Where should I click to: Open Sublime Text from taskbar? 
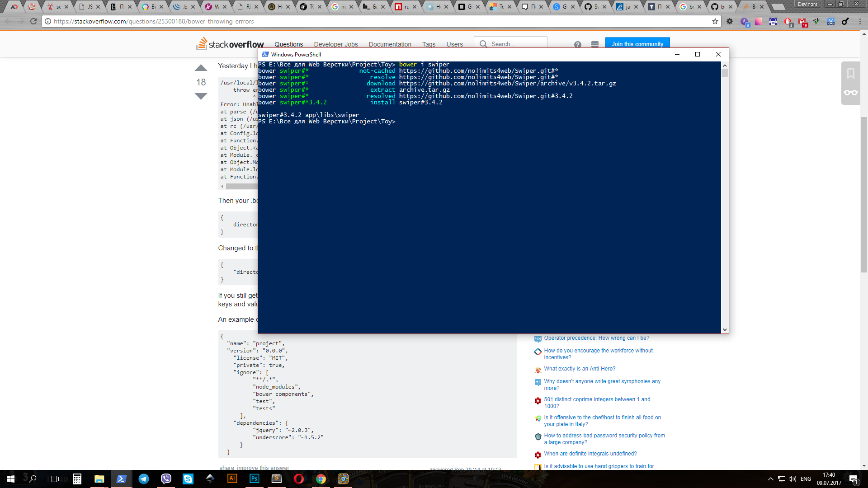(x=276, y=479)
